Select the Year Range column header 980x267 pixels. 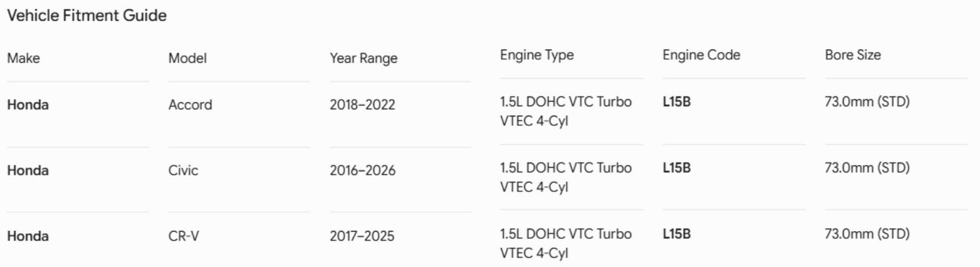pyautogui.click(x=364, y=58)
